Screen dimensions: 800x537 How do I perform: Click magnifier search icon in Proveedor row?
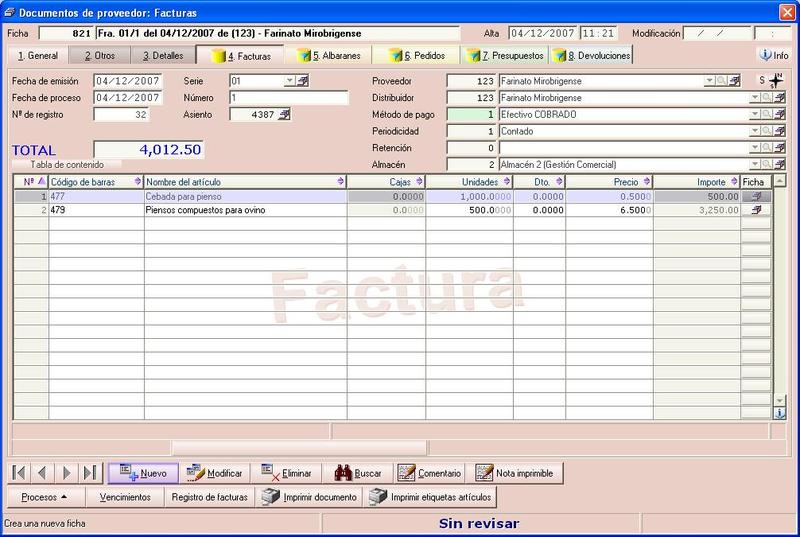tap(722, 81)
